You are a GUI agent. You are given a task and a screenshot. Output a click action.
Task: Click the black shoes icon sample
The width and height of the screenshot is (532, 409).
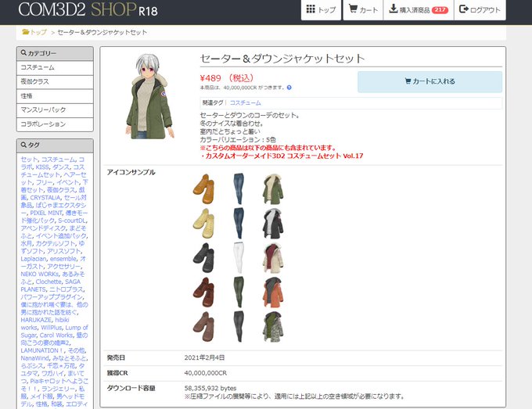point(203,258)
